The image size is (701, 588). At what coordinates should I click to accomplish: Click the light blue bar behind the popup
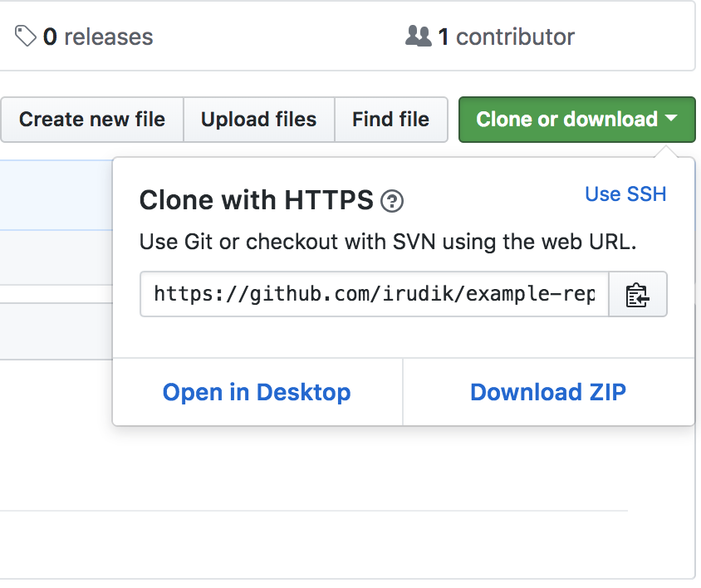[55, 194]
